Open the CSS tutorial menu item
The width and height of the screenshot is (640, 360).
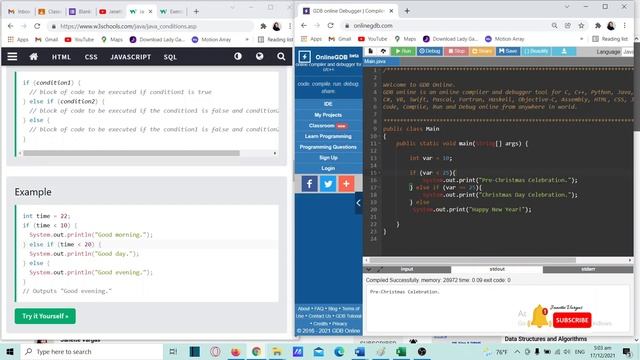coord(91,57)
